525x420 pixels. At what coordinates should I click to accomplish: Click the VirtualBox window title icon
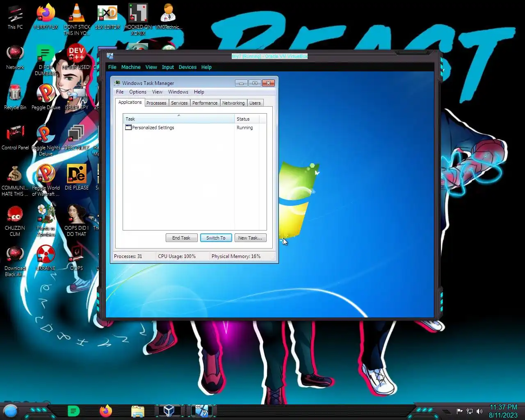pyautogui.click(x=110, y=56)
